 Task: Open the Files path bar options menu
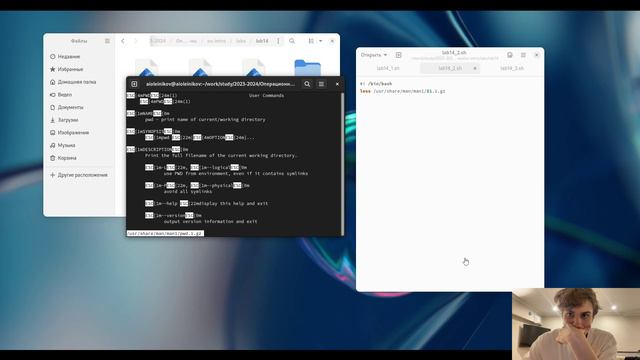[x=278, y=41]
